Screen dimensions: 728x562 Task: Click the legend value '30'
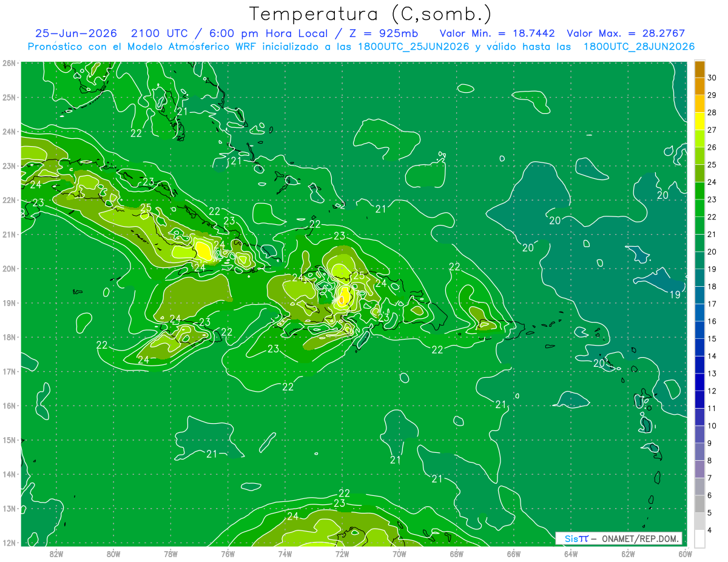712,78
